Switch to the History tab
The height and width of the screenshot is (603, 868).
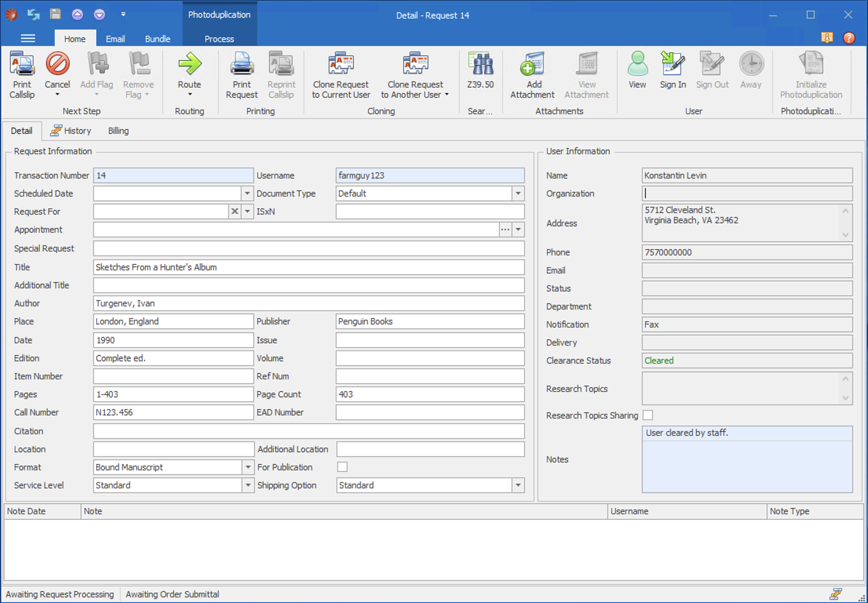77,131
